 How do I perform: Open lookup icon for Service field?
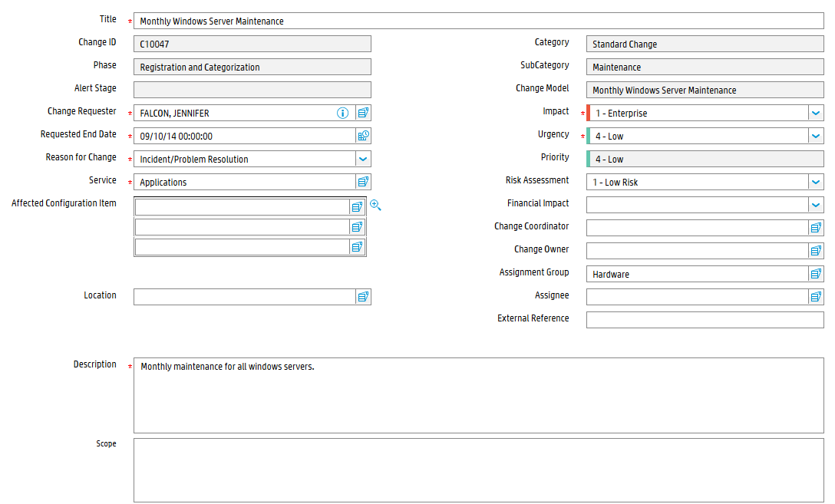[363, 182]
